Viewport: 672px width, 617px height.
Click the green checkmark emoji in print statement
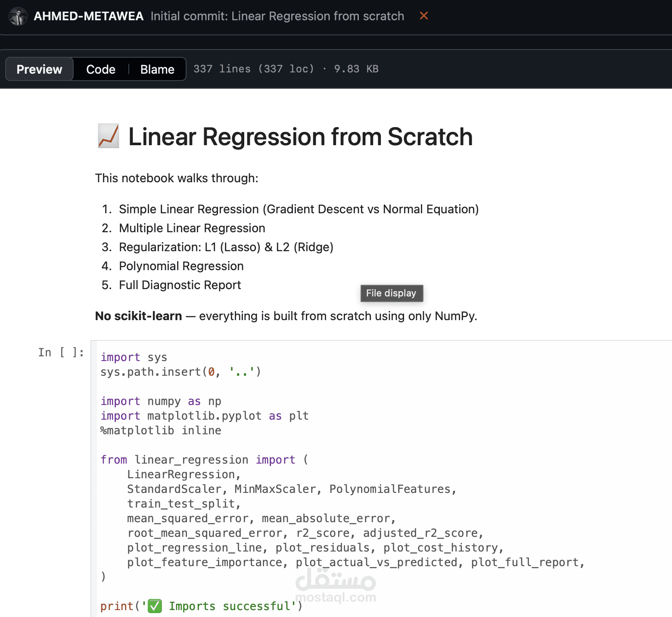click(155, 606)
